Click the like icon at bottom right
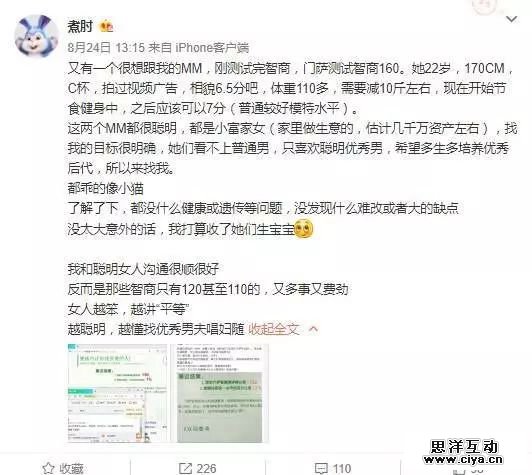 click(x=459, y=472)
